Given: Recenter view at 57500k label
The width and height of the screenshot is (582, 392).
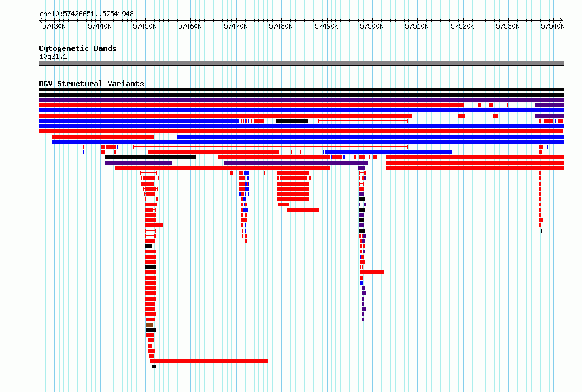Looking at the screenshot, I should click(x=371, y=26).
